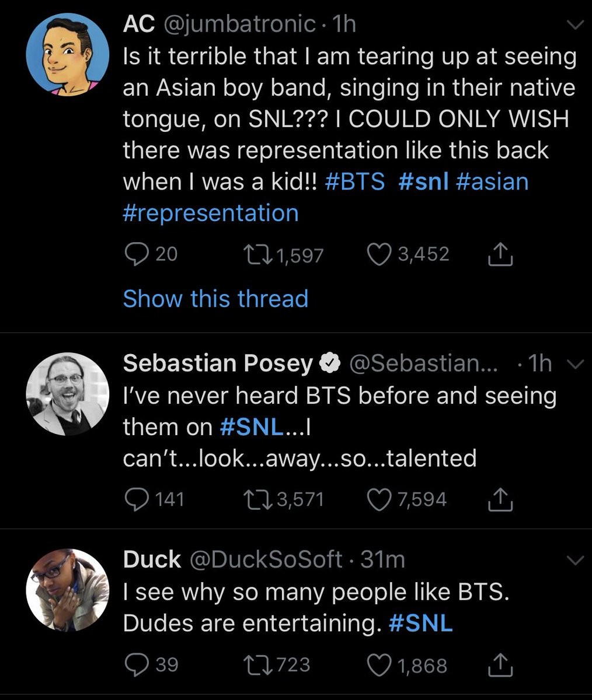592x700 pixels.
Task: Reply to Sebastian Posey's tweet
Action: click(x=135, y=499)
